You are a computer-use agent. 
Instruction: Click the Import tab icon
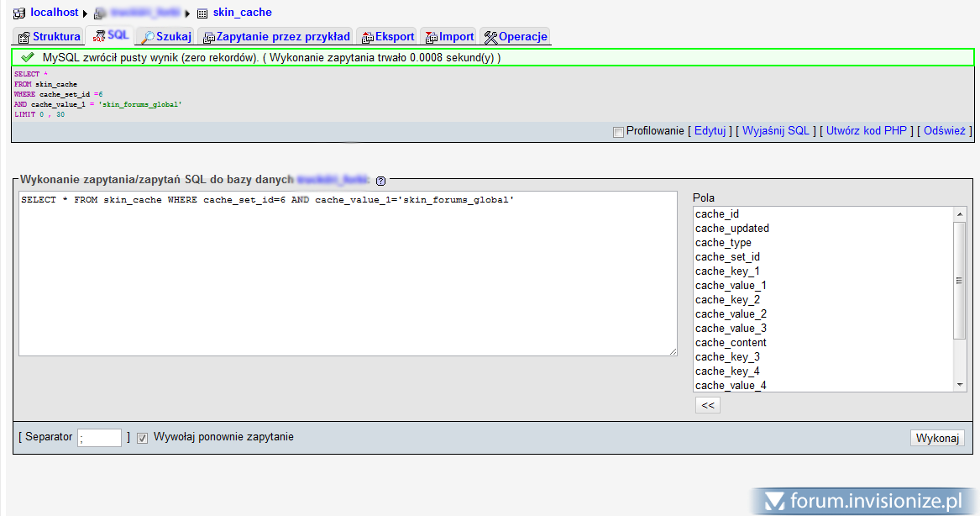[432, 37]
